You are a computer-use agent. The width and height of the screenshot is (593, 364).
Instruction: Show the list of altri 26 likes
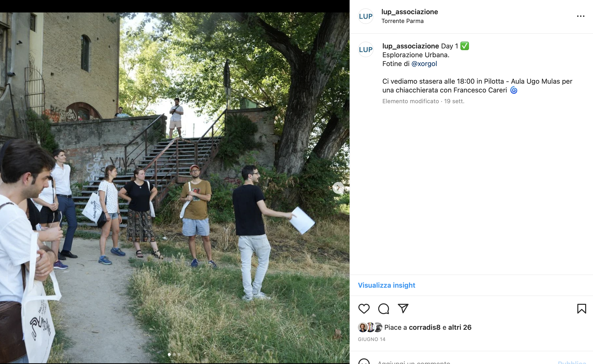click(x=460, y=327)
